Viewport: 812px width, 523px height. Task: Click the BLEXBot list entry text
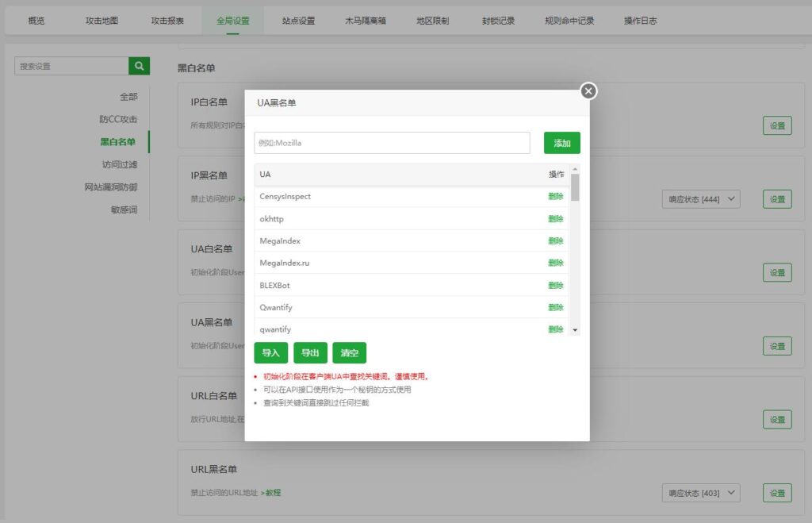click(x=274, y=286)
